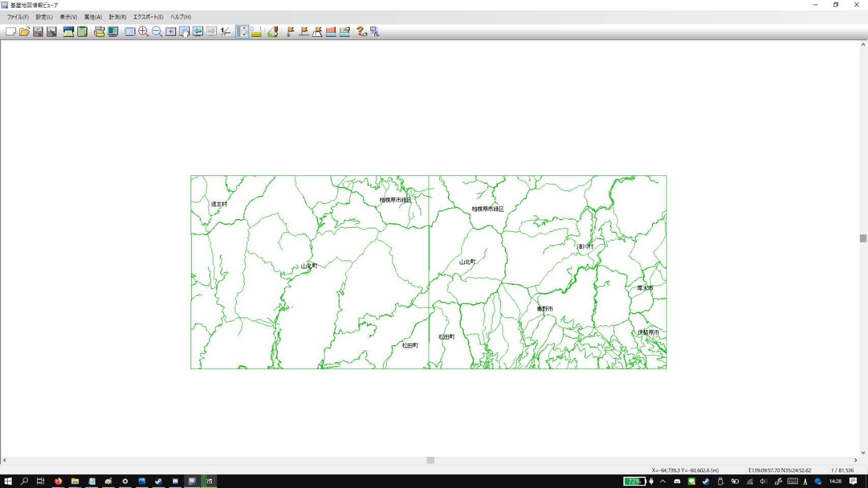The image size is (868, 488).
Task: Click the save floppy disk icon
Action: click(x=38, y=32)
